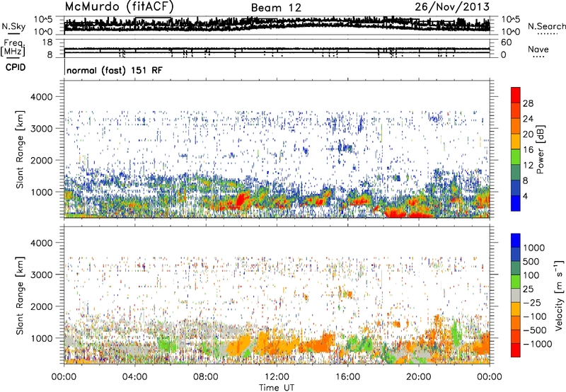
Task: Click the frequency axis value 18
Action: point(47,42)
